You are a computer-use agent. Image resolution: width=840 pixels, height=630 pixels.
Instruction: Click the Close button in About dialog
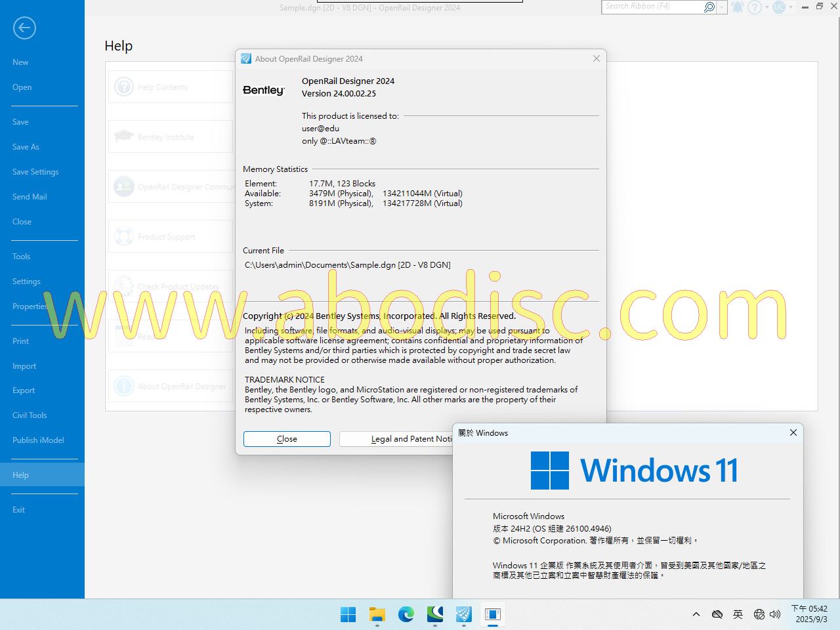[x=287, y=439]
